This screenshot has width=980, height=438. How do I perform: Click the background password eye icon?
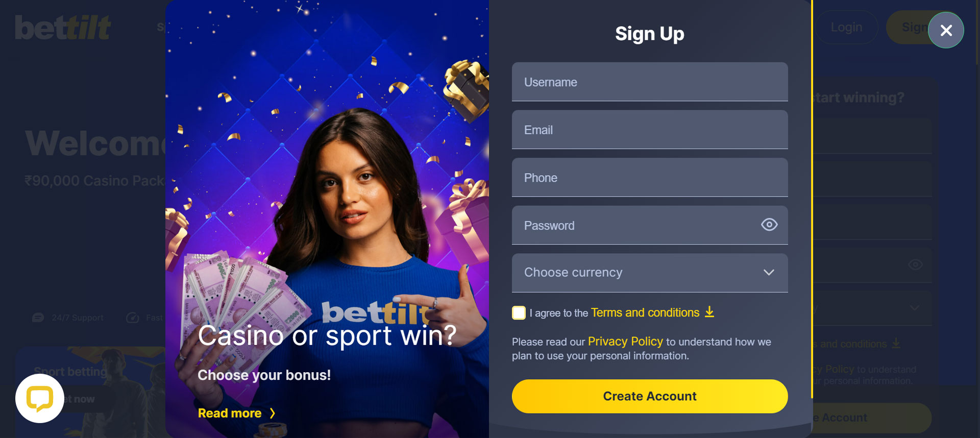[915, 264]
